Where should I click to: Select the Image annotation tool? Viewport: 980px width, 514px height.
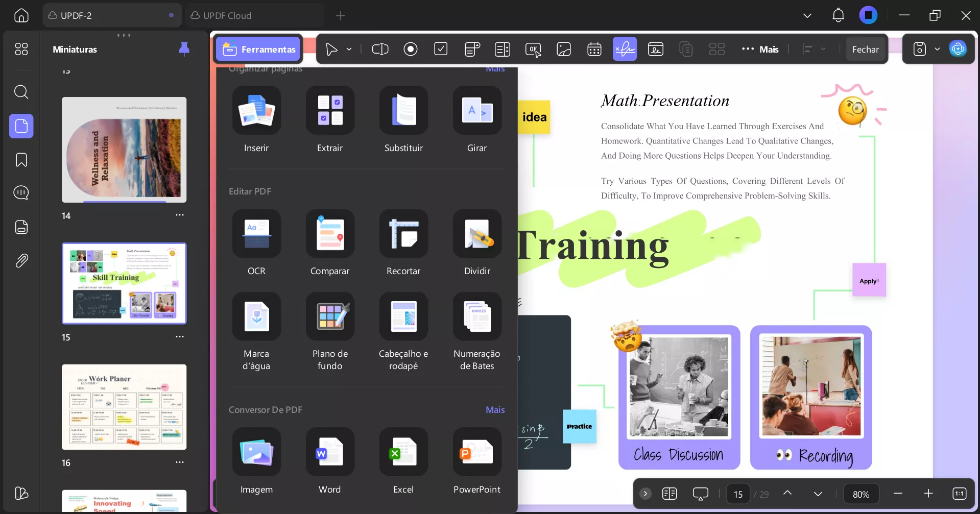[563, 49]
